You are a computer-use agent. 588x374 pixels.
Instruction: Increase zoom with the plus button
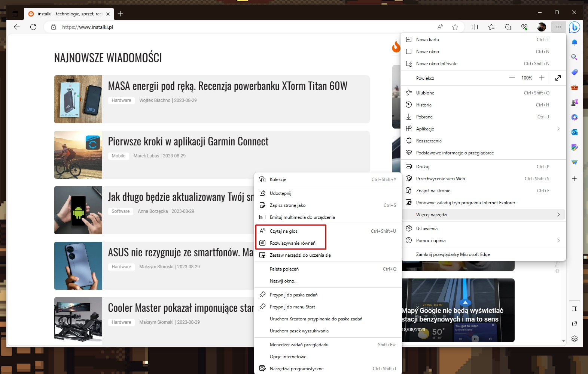pyautogui.click(x=542, y=78)
